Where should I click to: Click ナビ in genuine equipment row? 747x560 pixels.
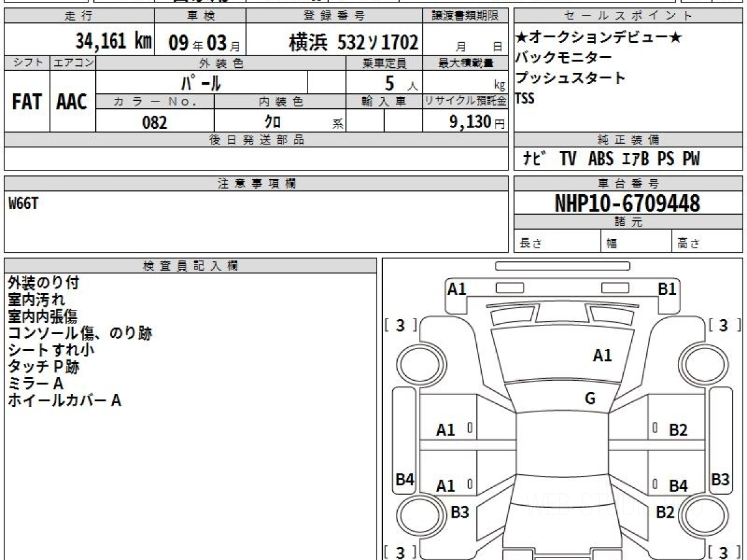535,159
